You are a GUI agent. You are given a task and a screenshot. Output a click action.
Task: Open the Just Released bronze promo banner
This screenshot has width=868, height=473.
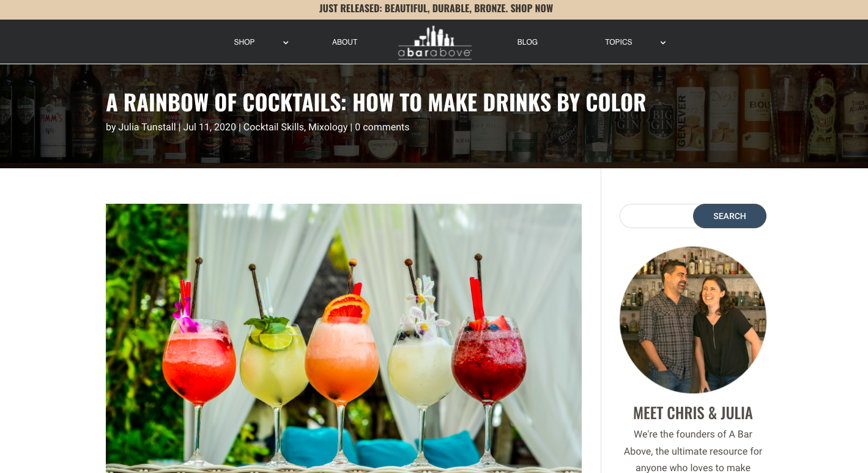point(436,9)
